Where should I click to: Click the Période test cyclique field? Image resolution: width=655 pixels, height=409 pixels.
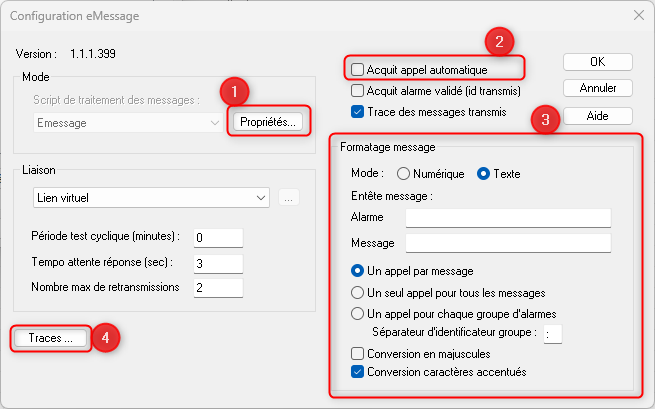[218, 237]
